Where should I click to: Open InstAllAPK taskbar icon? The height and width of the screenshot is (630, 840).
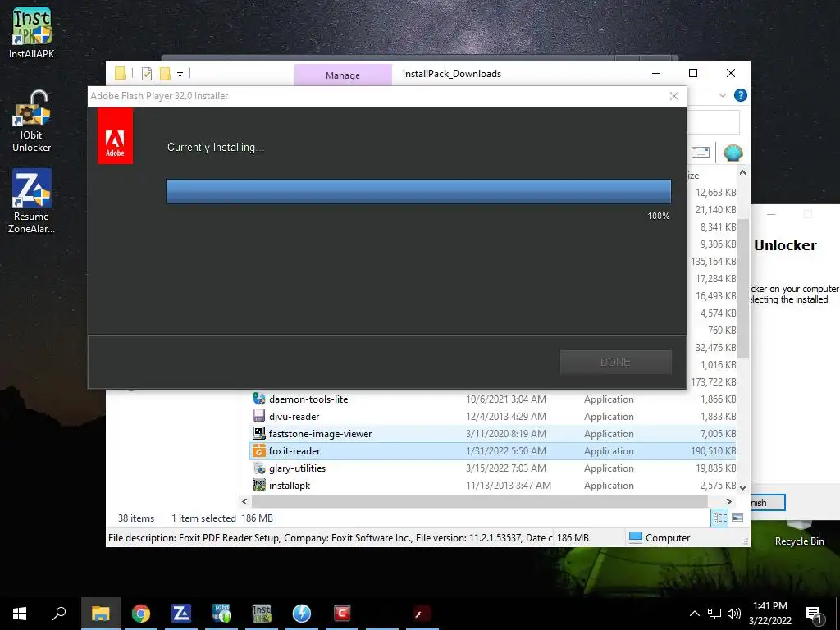[x=262, y=614]
